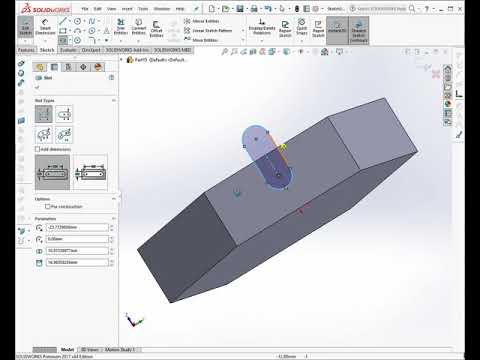The image size is (480, 360).
Task: Confirm the Slot with the green checkmark
Action: [37, 87]
